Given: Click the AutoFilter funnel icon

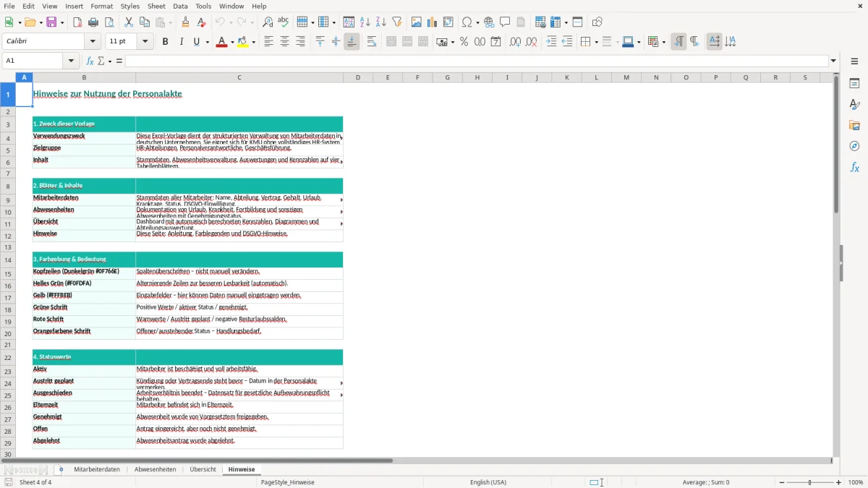Looking at the screenshot, I should 397,22.
